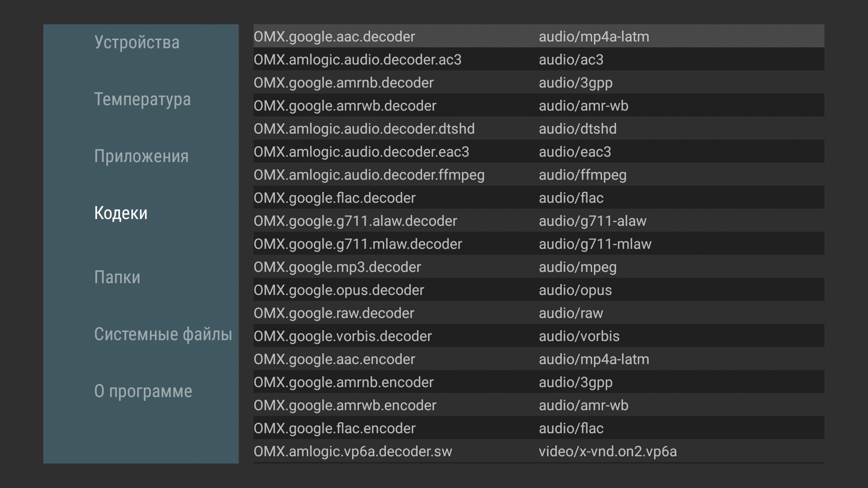Click the OMX.amlogic.audio.decoder.ffmpeg codec
This screenshot has height=488, width=868.
pos(538,175)
